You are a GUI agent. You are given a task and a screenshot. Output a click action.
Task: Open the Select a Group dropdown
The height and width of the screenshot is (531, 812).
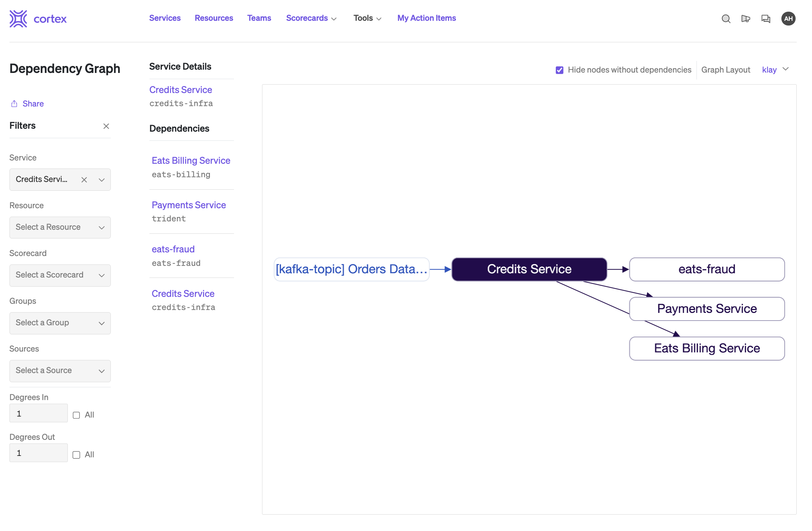60,323
